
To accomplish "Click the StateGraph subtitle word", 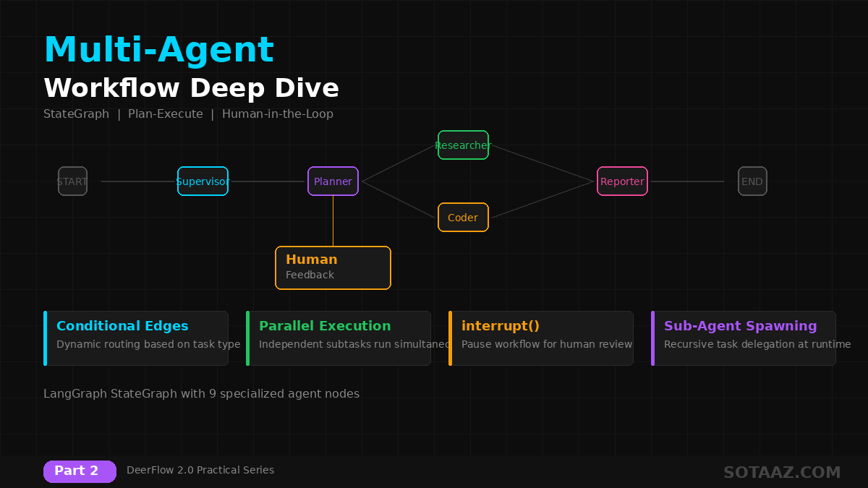I will 77,114.
